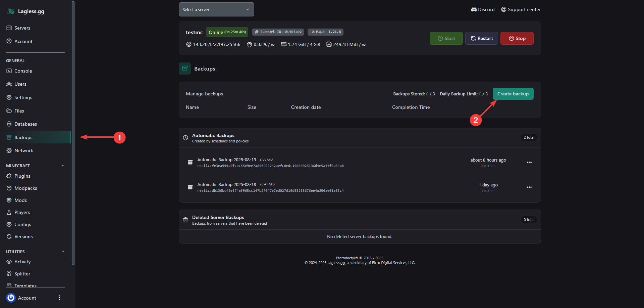Click the Deleted Server Backups trash icon
This screenshot has width=644, height=308.
pos(185,220)
